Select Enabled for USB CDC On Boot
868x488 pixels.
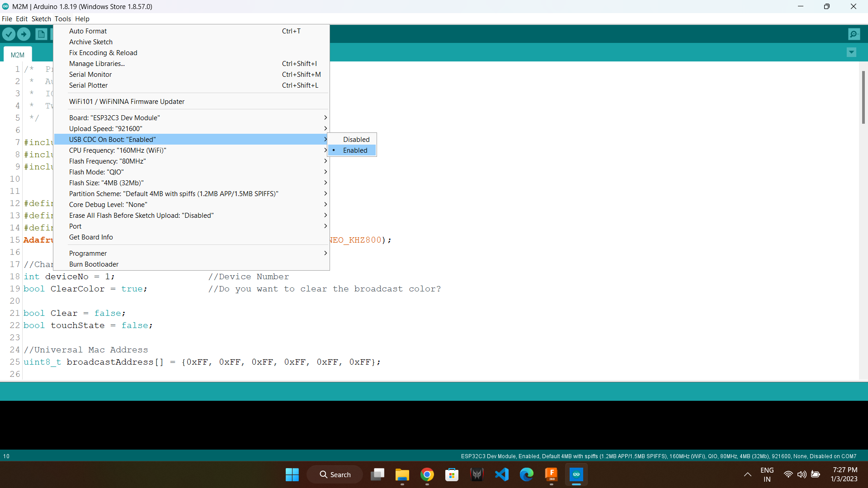click(x=355, y=150)
